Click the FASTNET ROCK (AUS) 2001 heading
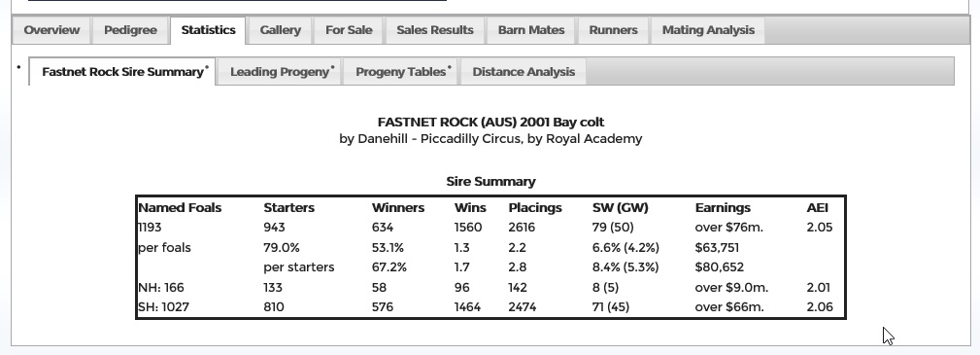980x355 pixels. (x=490, y=123)
